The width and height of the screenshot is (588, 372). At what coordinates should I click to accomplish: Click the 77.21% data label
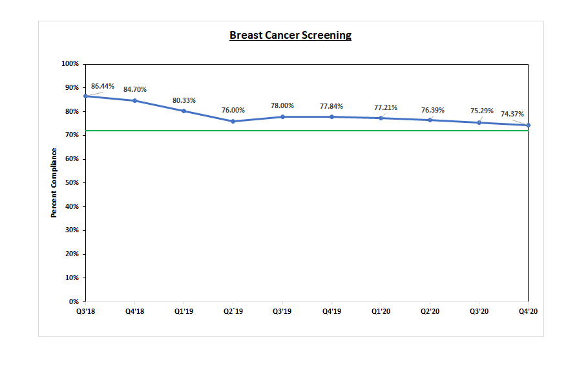tap(386, 107)
